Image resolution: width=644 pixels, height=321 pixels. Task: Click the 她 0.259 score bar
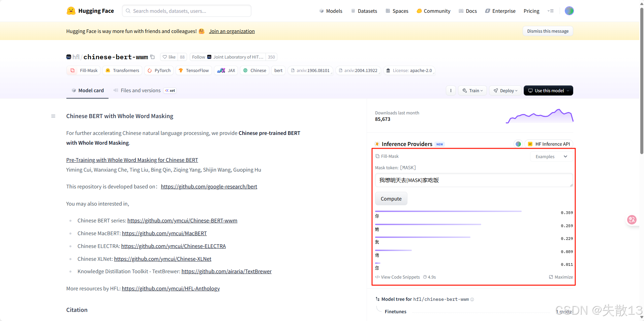pos(428,224)
